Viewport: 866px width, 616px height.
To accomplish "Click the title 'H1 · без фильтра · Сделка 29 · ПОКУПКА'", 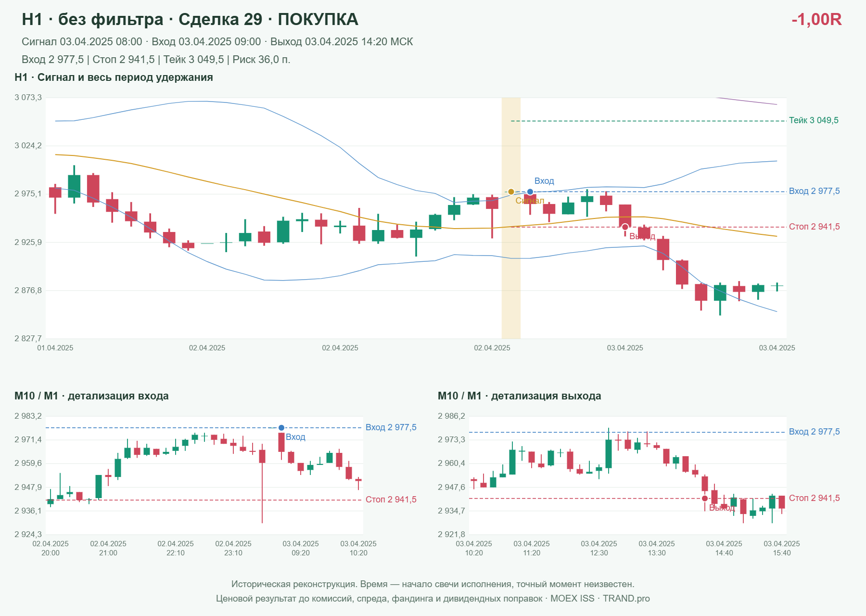I will pyautogui.click(x=190, y=19).
